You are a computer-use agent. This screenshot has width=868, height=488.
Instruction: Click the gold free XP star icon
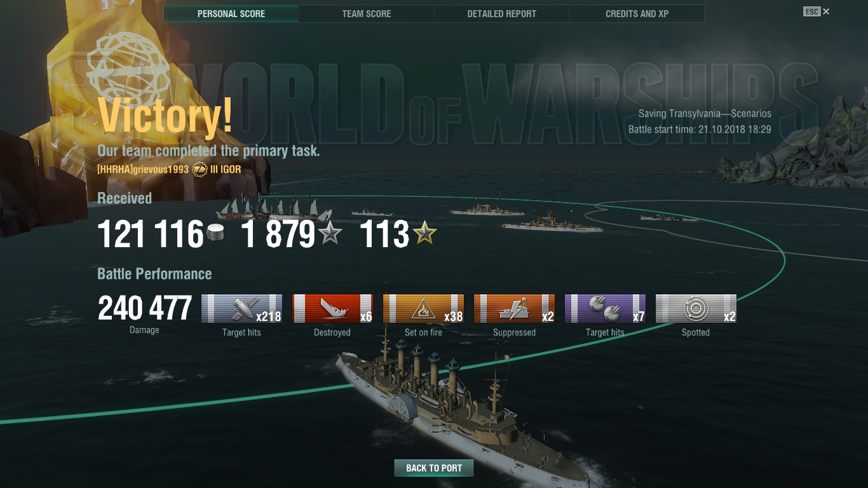pos(424,234)
